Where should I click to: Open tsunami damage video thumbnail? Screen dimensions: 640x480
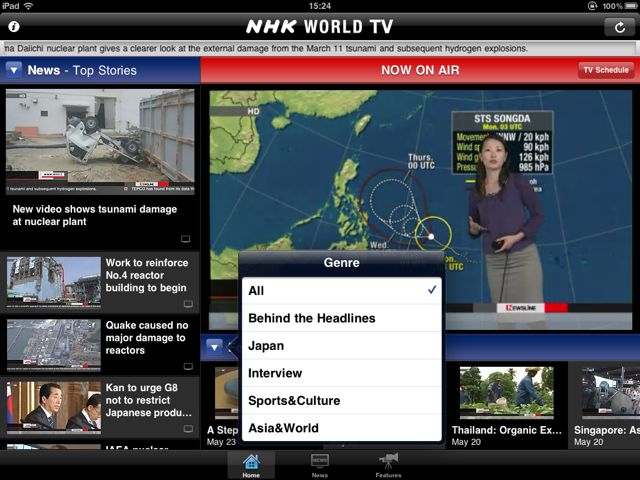click(x=100, y=142)
